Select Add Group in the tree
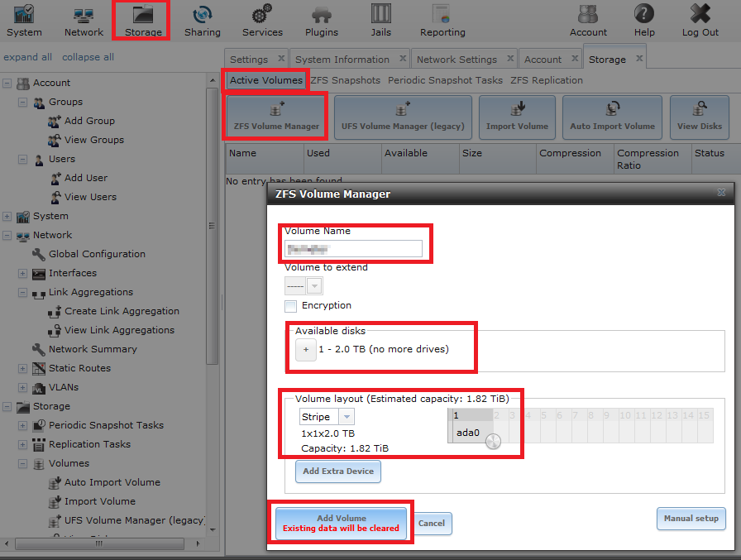Screen dimensions: 741x560 tap(89, 121)
